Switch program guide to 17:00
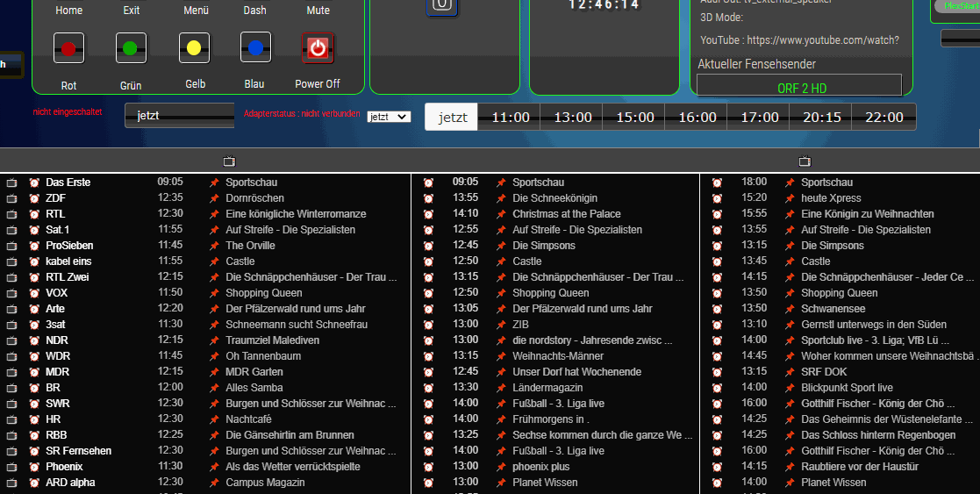 760,117
